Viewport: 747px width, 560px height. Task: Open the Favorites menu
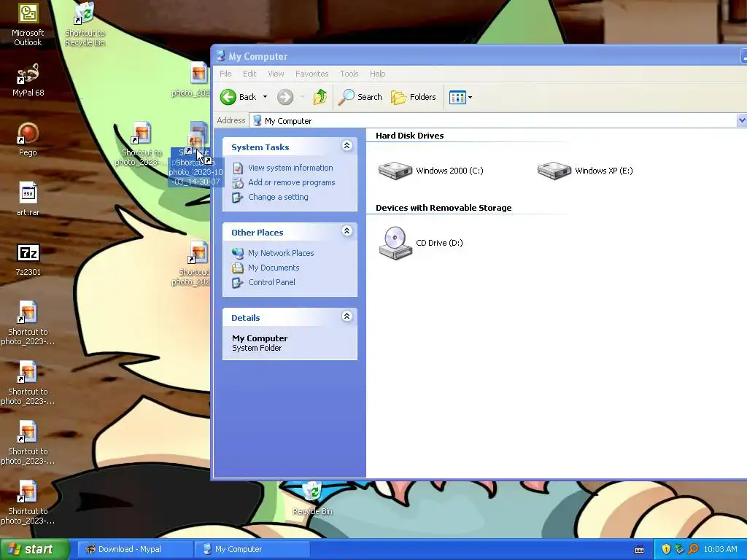[312, 74]
